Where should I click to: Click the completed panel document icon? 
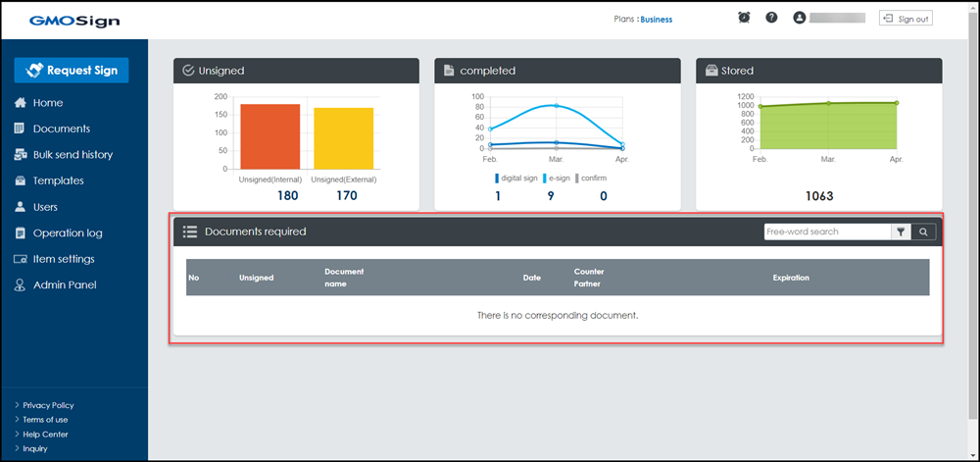click(449, 71)
